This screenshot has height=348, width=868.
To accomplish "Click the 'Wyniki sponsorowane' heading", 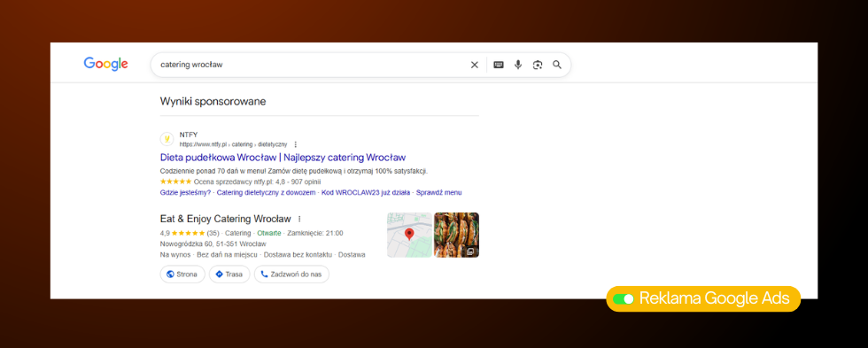I will [213, 102].
